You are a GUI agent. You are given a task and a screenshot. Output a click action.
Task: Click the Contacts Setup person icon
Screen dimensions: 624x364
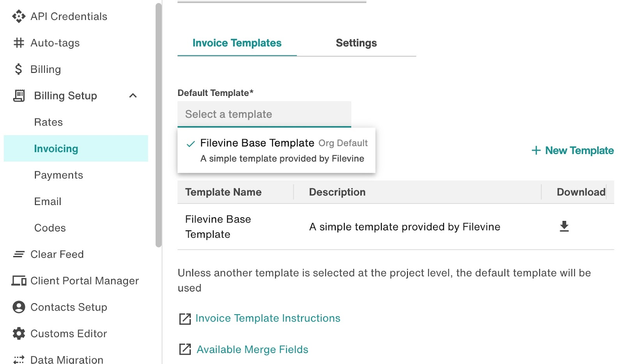point(19,307)
